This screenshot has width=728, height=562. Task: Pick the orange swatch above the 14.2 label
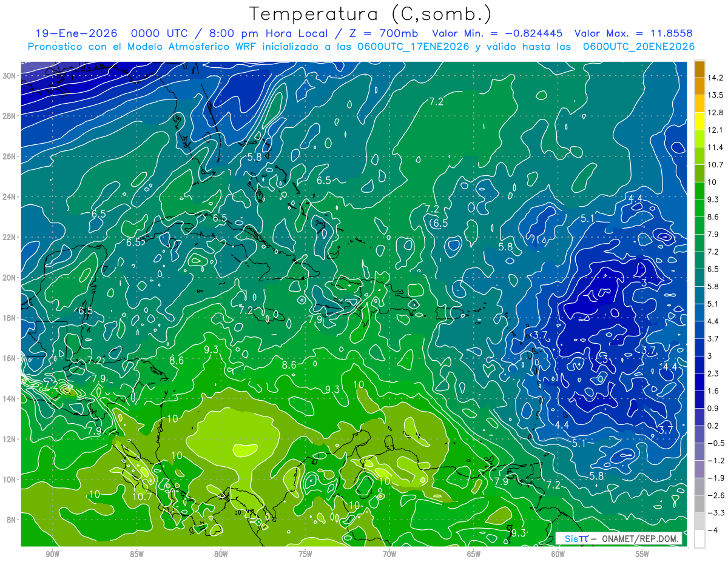point(699,70)
